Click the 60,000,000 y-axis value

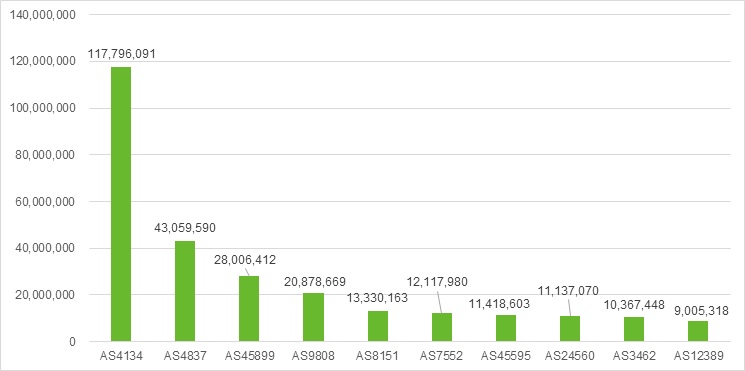(x=45, y=202)
